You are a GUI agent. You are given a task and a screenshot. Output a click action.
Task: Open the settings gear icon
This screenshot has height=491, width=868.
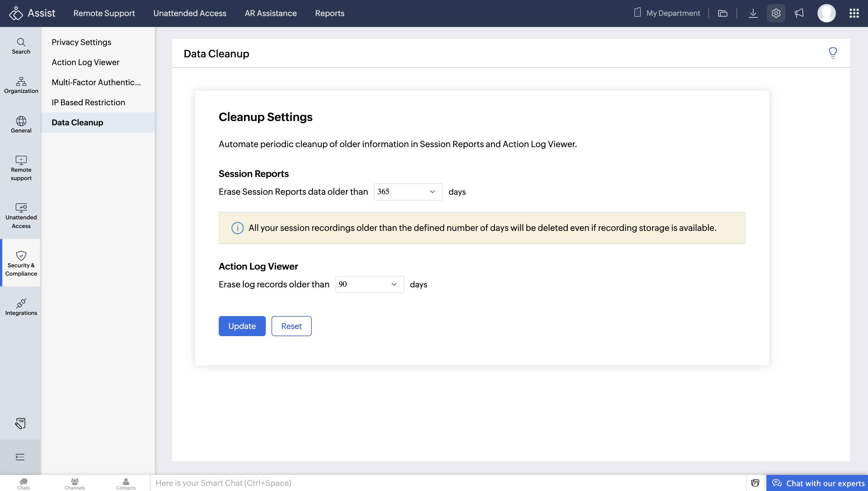pyautogui.click(x=776, y=13)
